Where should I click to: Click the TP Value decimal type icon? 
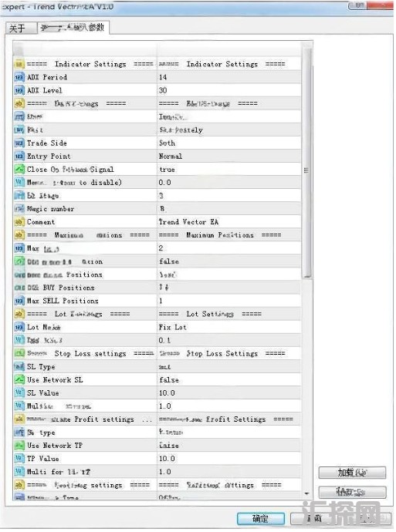point(19,459)
